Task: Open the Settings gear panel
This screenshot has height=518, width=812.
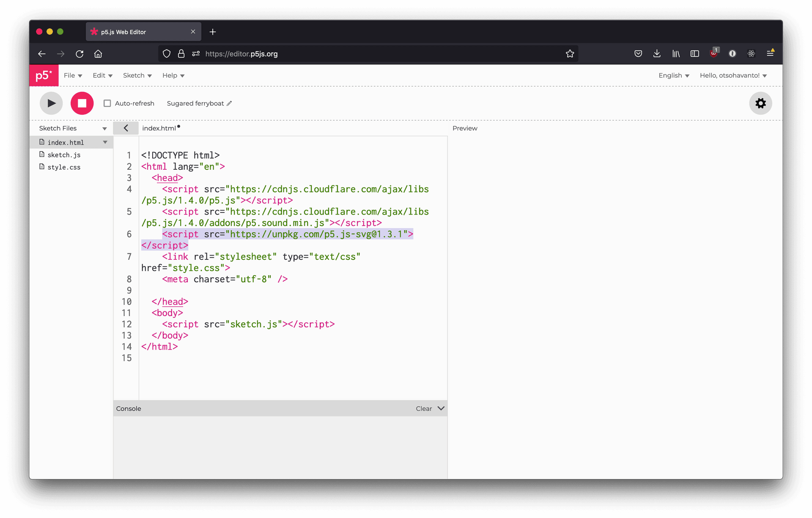Action: 760,103
